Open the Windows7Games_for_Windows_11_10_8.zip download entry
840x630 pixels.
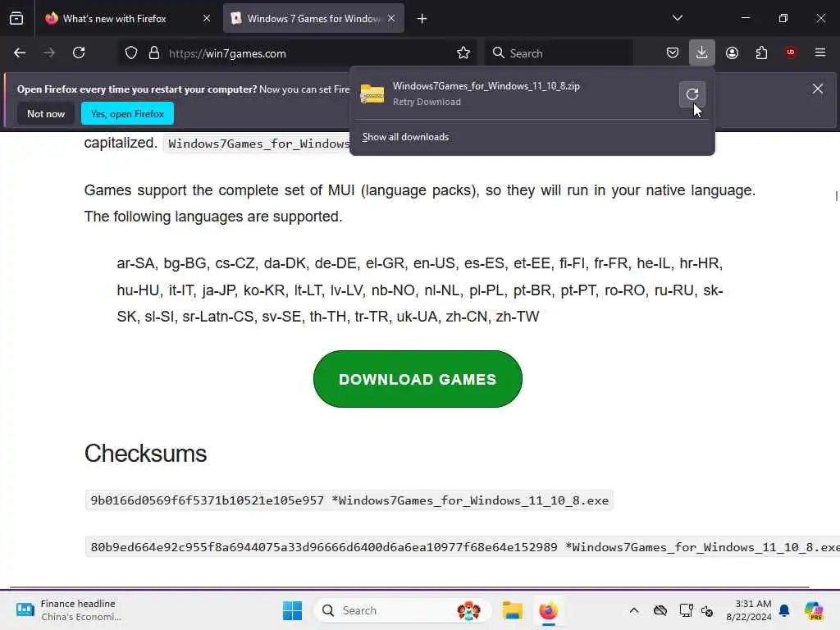[514, 94]
